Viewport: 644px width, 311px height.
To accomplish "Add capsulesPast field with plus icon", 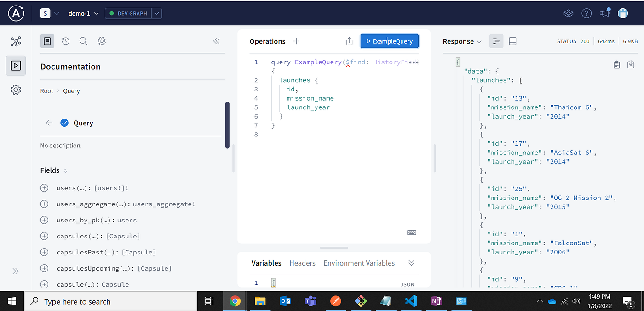I will pyautogui.click(x=44, y=252).
